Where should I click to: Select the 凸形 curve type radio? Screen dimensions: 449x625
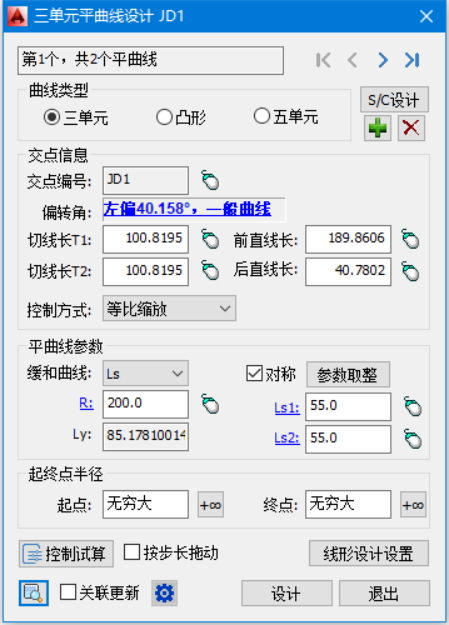tap(164, 118)
